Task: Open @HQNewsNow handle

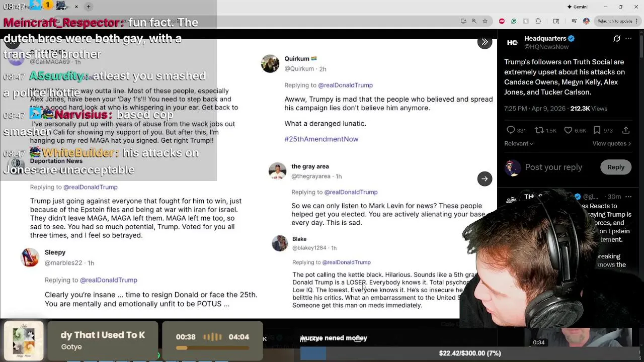Action: 546,47
